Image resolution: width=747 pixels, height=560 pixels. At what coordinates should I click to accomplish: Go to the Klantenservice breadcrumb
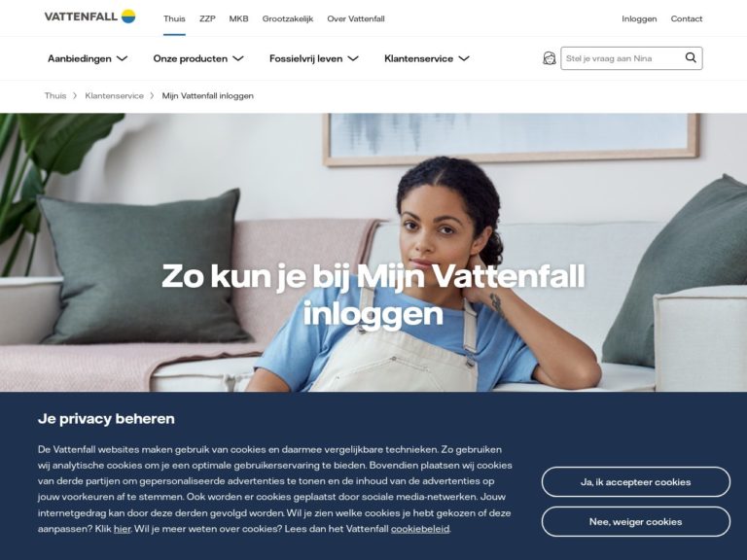click(115, 95)
